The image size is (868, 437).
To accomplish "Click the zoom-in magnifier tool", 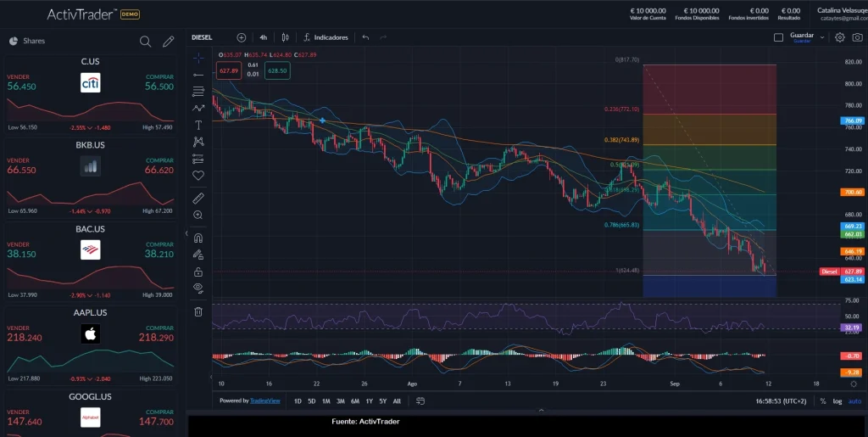I will pyautogui.click(x=198, y=216).
